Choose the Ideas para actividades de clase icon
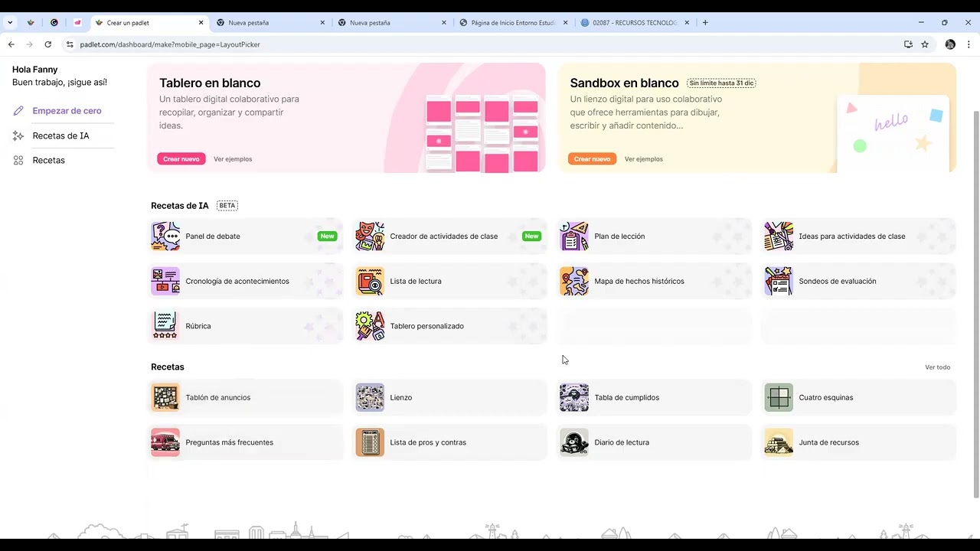The height and width of the screenshot is (551, 980). point(779,236)
